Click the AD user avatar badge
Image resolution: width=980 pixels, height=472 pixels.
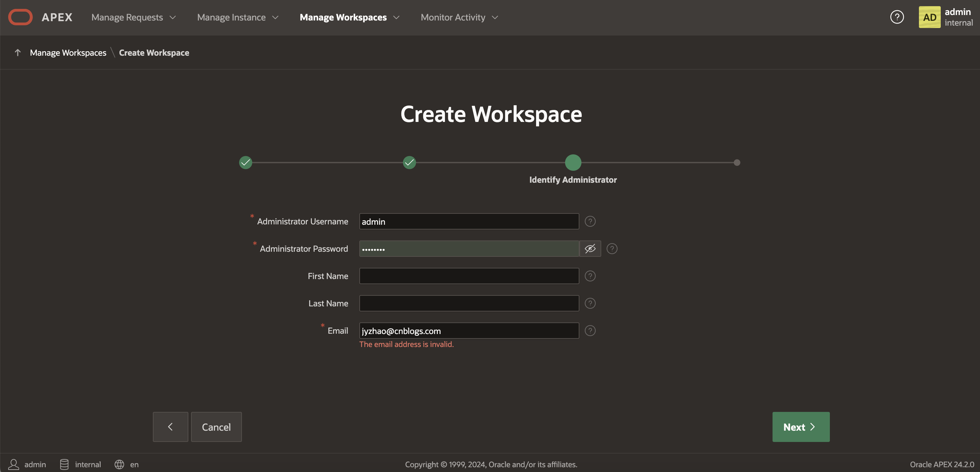click(929, 17)
